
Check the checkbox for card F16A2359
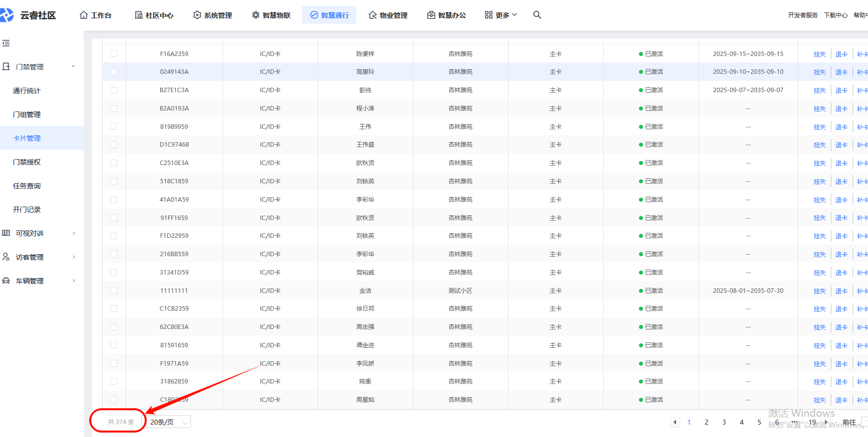(114, 54)
